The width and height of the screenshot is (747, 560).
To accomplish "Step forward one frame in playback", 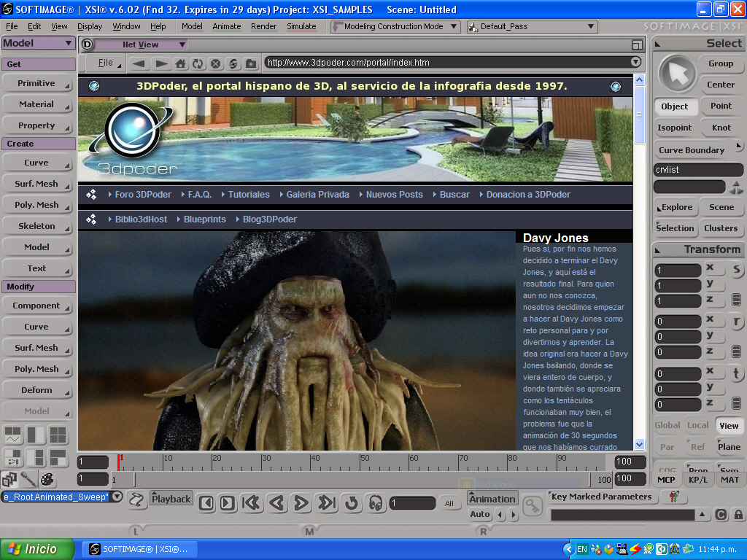I will tap(228, 503).
